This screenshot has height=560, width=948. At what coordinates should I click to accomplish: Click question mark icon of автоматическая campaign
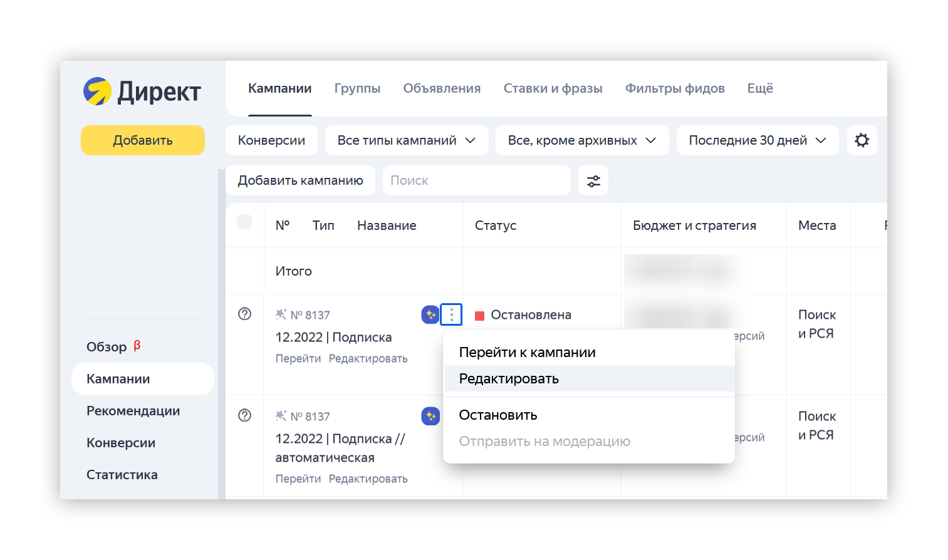[x=245, y=415]
